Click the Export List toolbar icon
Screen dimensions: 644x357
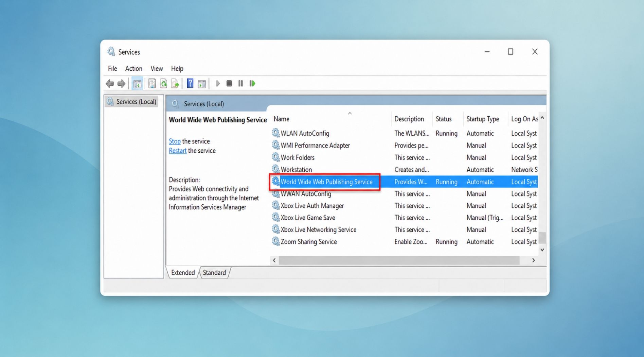175,83
